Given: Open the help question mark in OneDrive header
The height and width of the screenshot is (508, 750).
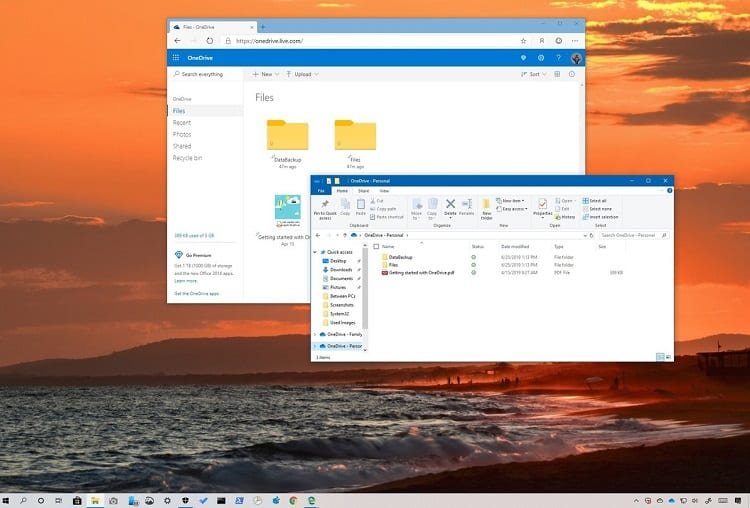Looking at the screenshot, I should pyautogui.click(x=558, y=58).
